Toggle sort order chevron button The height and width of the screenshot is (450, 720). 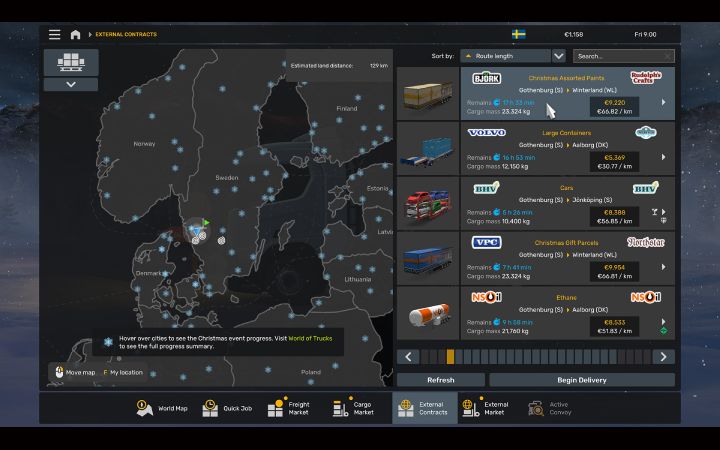click(x=559, y=56)
